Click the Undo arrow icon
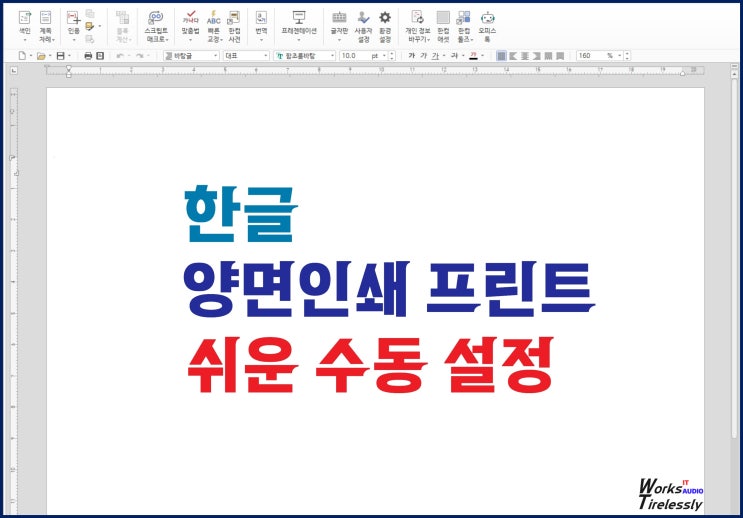The image size is (743, 518). pos(120,56)
